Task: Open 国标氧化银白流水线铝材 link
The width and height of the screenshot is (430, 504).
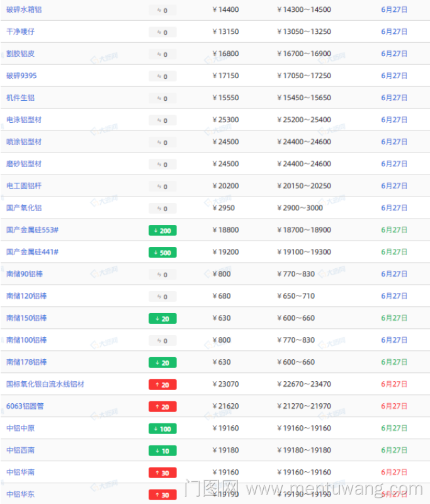Action: pyautogui.click(x=45, y=384)
